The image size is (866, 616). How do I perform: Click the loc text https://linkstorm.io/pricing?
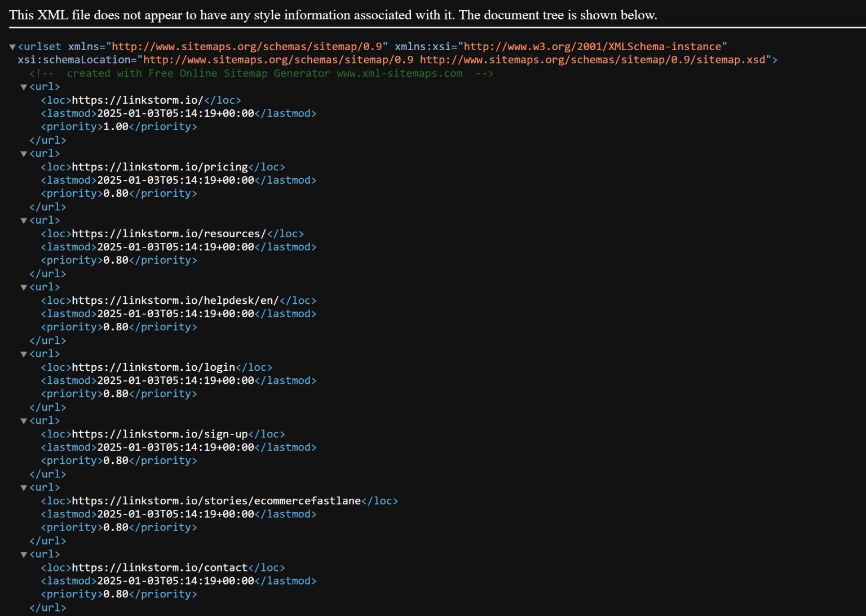[x=160, y=167]
